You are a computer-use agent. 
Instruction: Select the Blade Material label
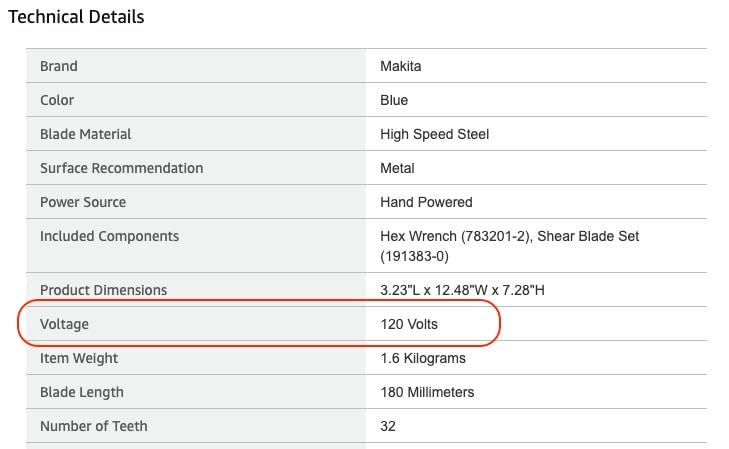(85, 134)
